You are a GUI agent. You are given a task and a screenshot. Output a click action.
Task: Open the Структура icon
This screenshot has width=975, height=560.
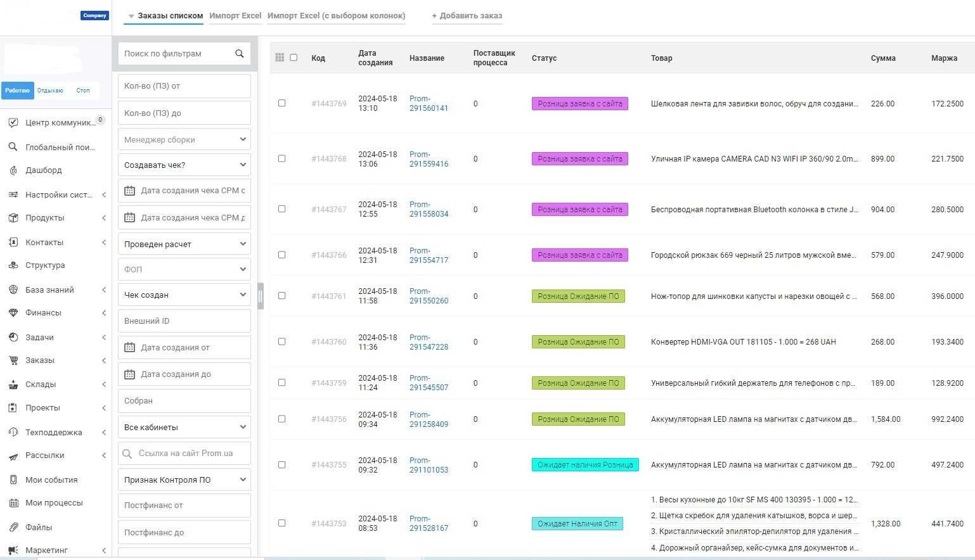[13, 265]
